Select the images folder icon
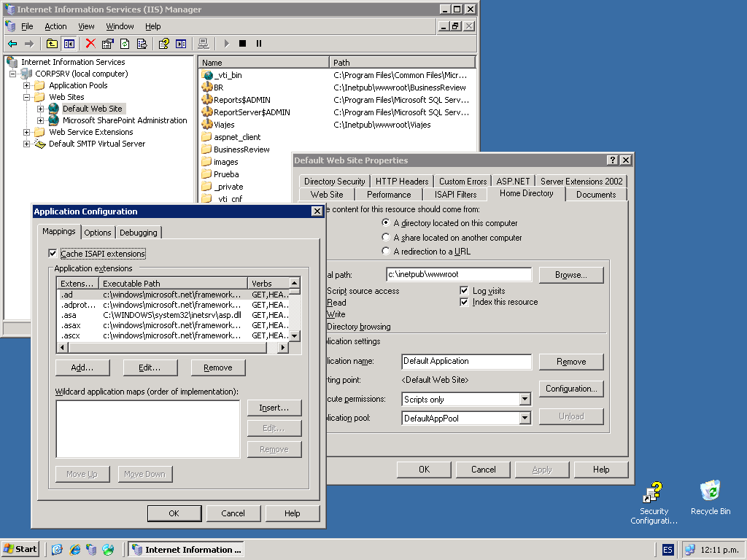 pos(207,162)
